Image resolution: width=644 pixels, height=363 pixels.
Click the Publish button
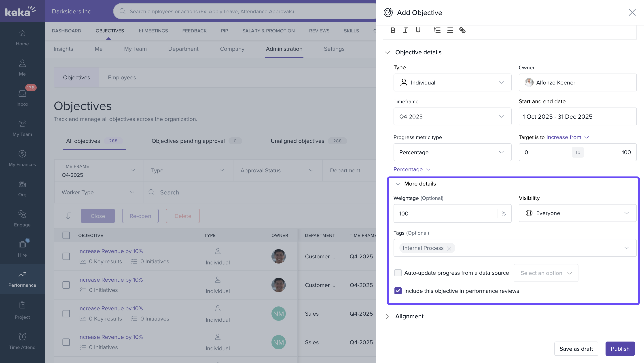click(620, 348)
